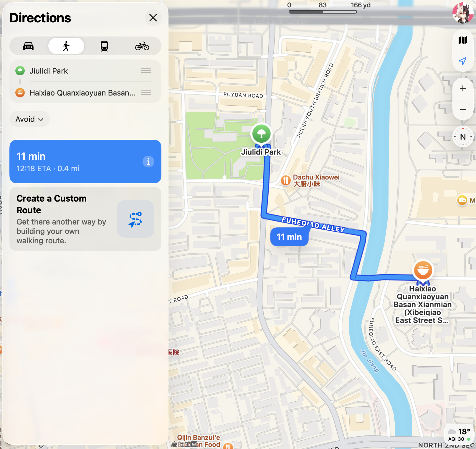Select the Dachu Xiaowei restaurant marker
The height and width of the screenshot is (449, 476).
pyautogui.click(x=285, y=181)
